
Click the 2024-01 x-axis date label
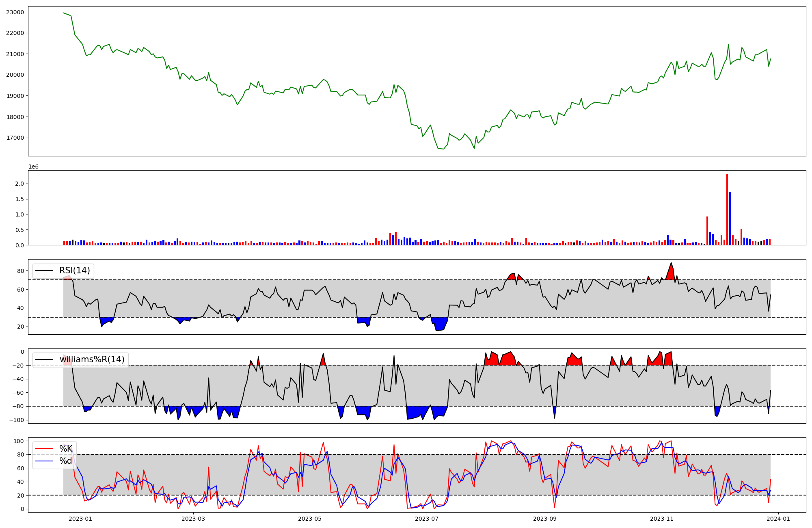[x=778, y=519]
